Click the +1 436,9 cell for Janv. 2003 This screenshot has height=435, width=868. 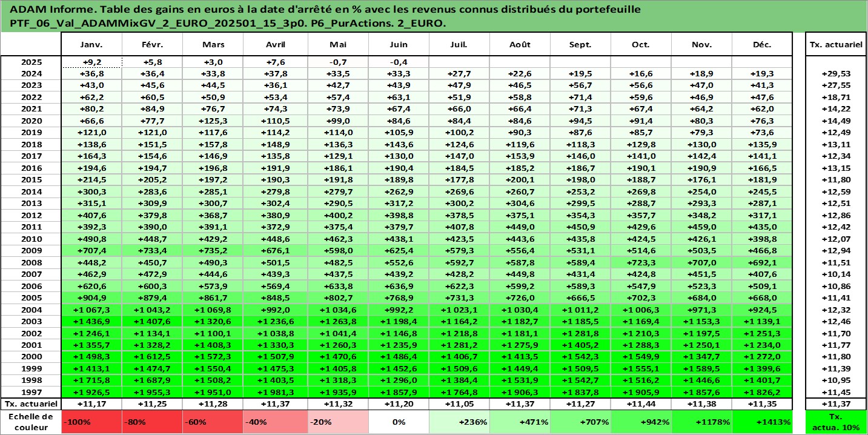91,321
